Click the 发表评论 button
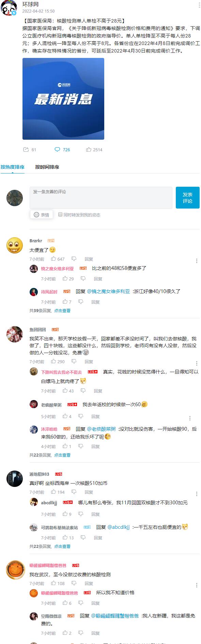 pyautogui.click(x=188, y=198)
